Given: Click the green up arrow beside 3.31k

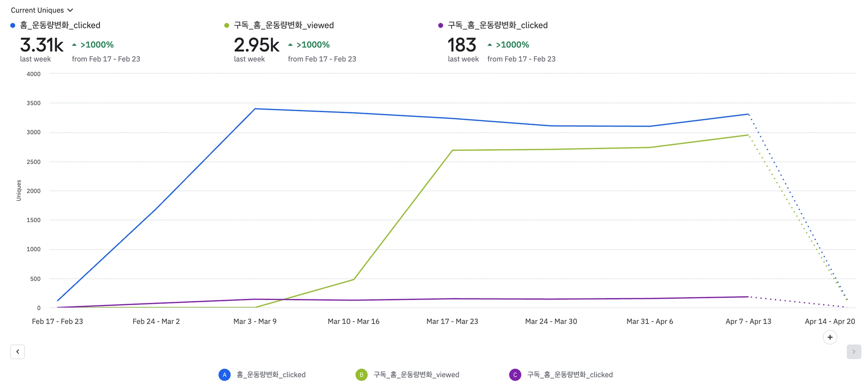Looking at the screenshot, I should [x=74, y=44].
